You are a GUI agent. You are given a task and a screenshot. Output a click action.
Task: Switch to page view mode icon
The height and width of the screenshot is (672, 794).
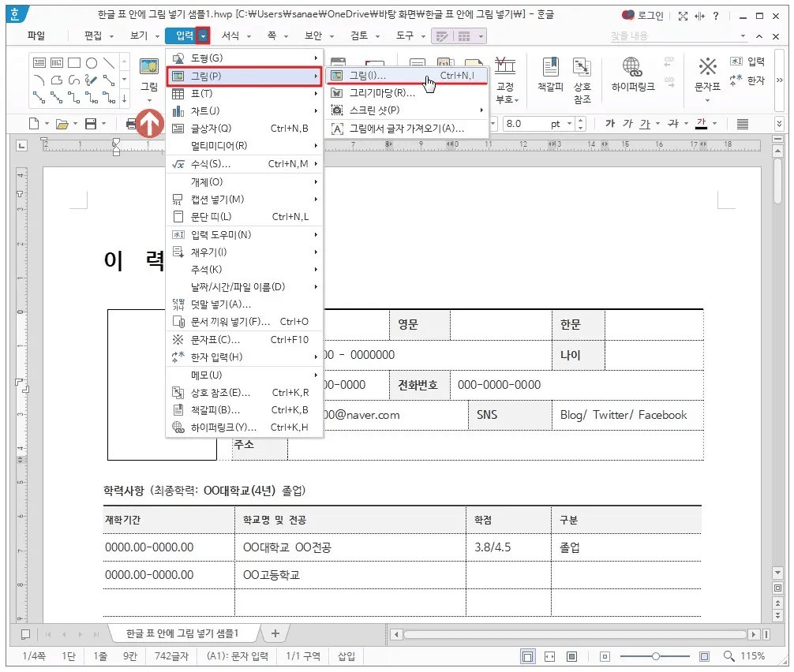tap(527, 657)
